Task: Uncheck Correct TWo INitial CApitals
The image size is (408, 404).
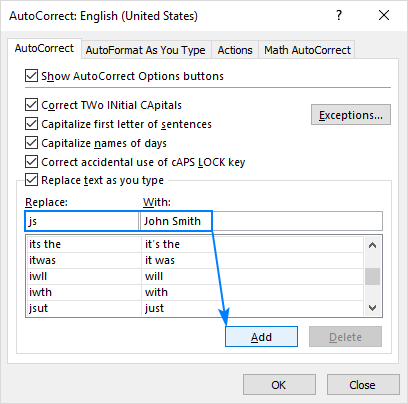Action: 31,105
